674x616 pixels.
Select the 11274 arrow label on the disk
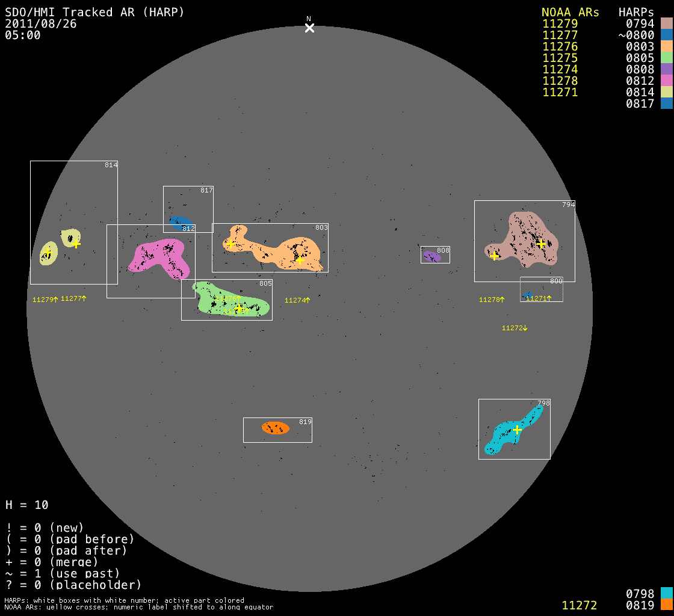(x=297, y=300)
